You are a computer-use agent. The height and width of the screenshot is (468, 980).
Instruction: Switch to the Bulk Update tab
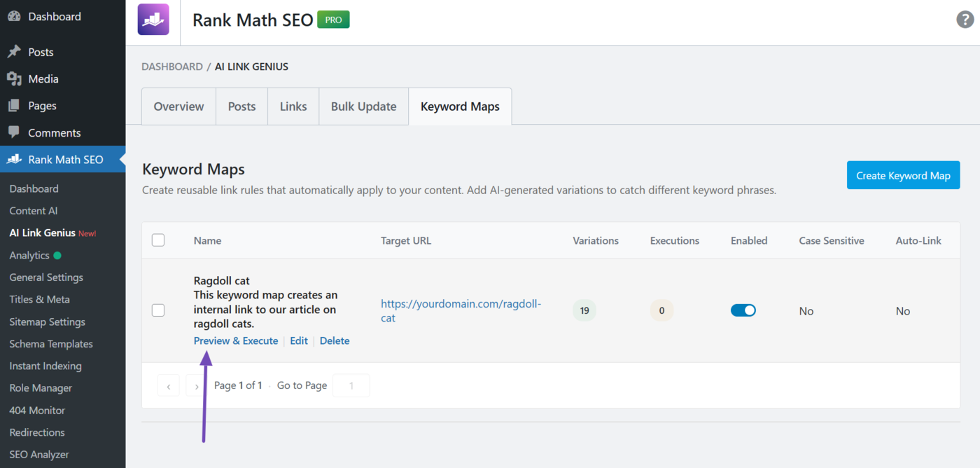(x=364, y=106)
